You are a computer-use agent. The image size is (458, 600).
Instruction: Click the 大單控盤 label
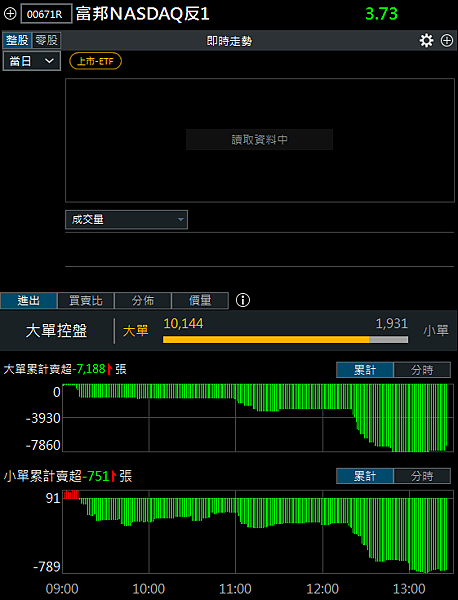(57, 331)
